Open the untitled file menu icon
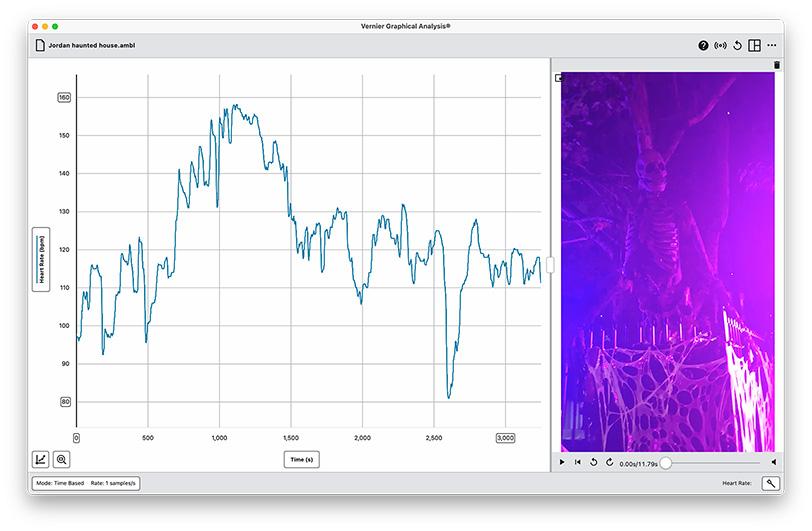This screenshot has width=812, height=531. [x=40, y=45]
